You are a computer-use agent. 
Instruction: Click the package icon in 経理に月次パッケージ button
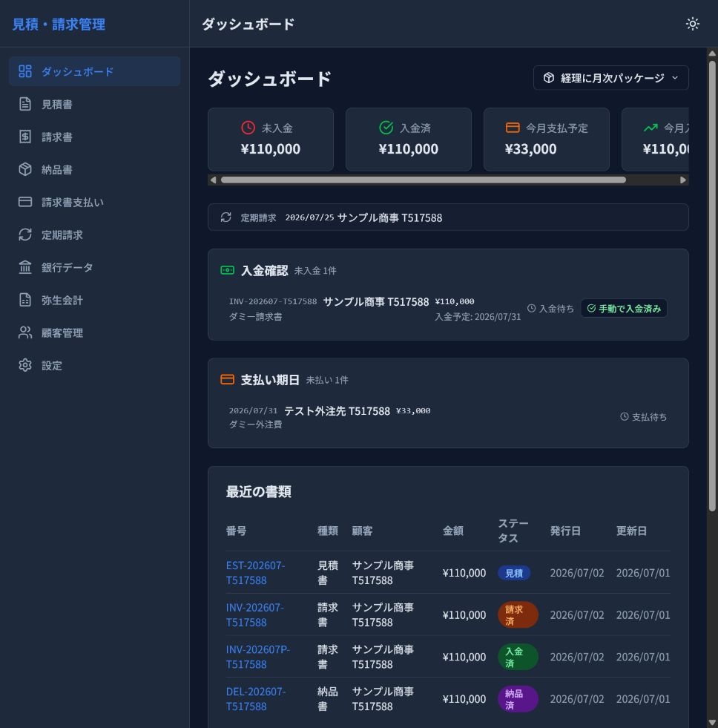[x=549, y=77]
